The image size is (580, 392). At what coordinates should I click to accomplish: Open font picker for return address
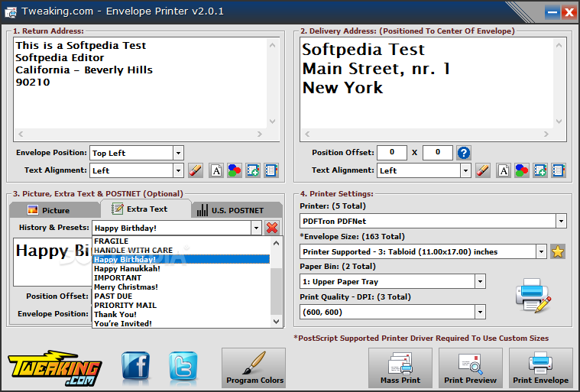tap(216, 170)
